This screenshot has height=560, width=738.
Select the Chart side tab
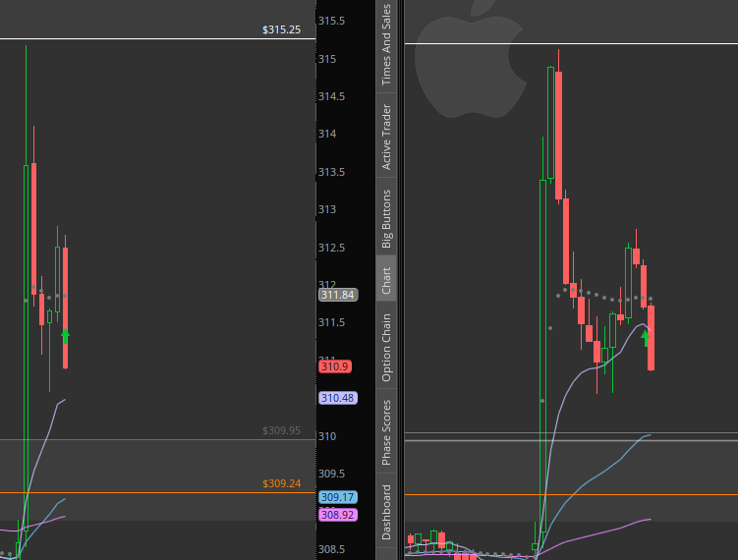tap(386, 280)
